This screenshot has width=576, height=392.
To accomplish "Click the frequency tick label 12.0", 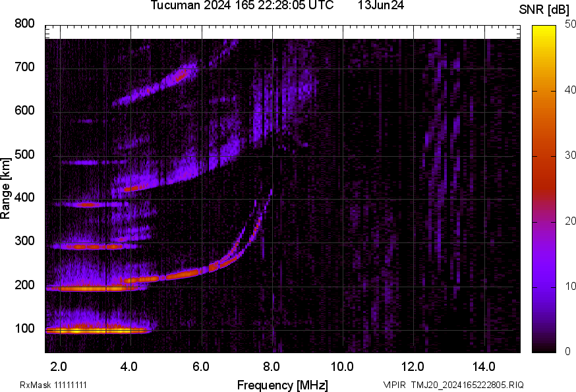I will point(413,367).
